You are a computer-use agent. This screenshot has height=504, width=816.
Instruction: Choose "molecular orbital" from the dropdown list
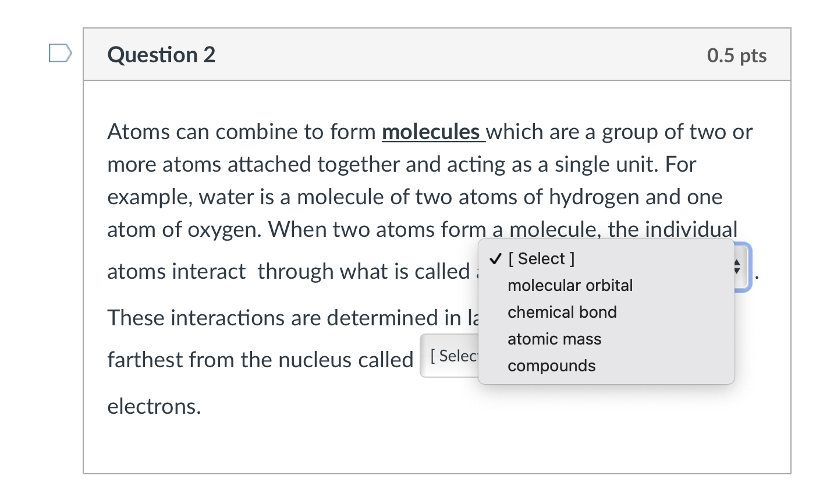(x=570, y=285)
